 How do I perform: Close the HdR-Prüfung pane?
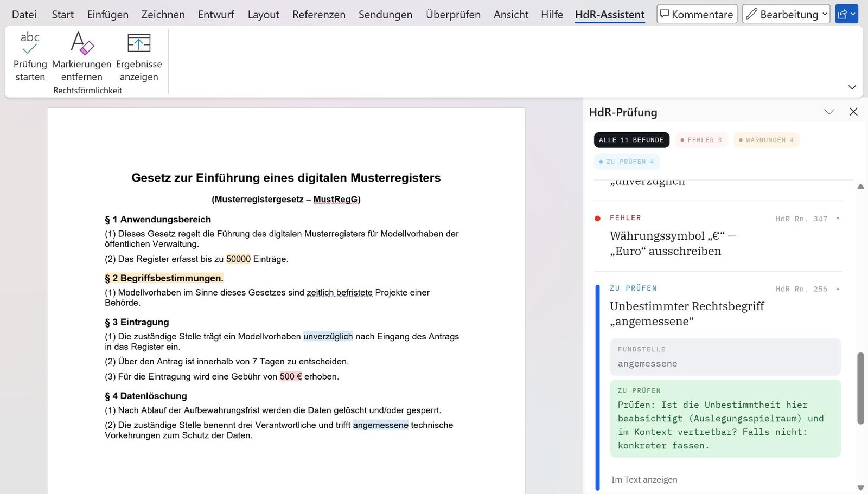[x=853, y=112]
